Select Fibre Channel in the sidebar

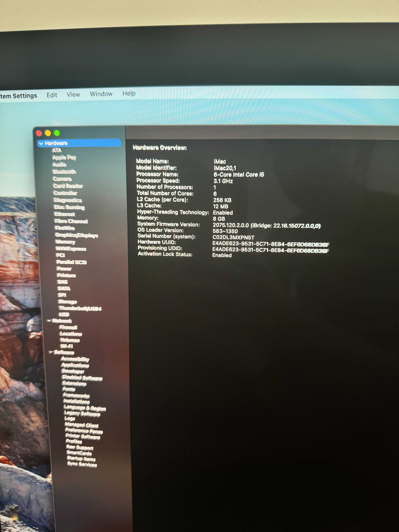pyautogui.click(x=71, y=221)
